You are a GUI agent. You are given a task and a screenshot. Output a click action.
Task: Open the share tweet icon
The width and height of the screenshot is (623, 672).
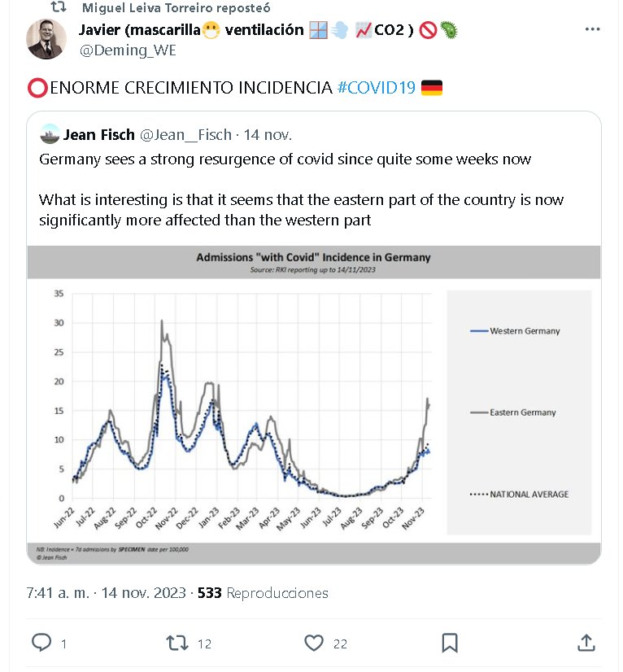[586, 643]
